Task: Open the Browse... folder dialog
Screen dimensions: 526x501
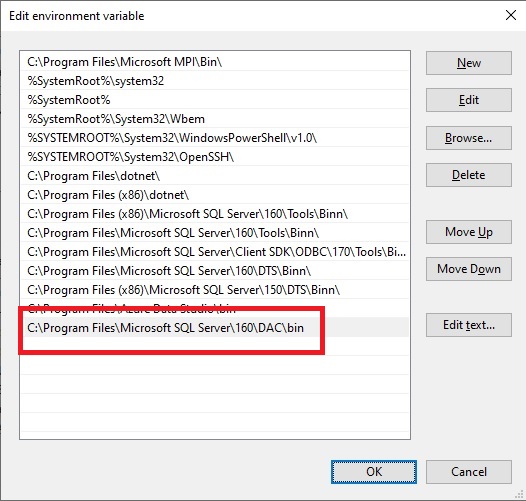Action: 469,138
